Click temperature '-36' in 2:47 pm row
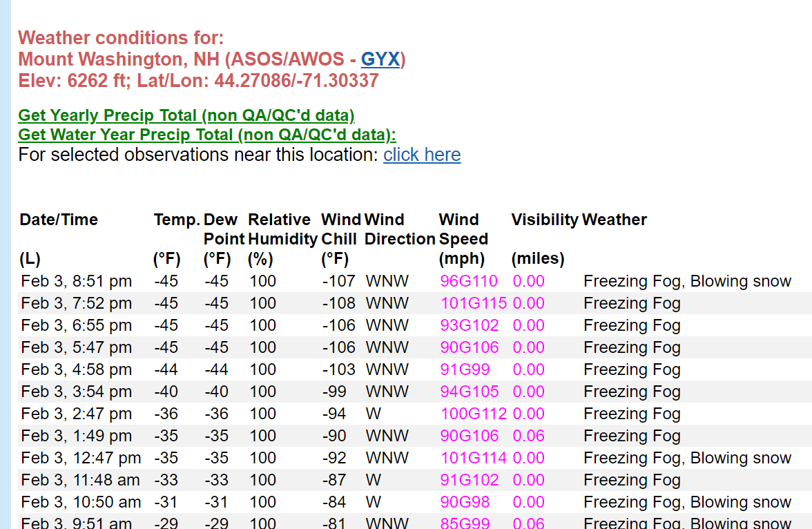Screen dimensions: 812x529 point(166,414)
